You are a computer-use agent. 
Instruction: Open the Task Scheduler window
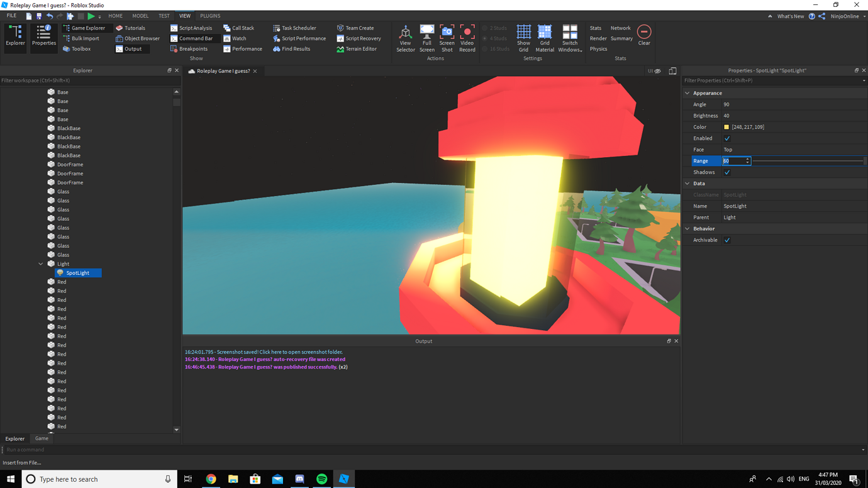pos(294,28)
